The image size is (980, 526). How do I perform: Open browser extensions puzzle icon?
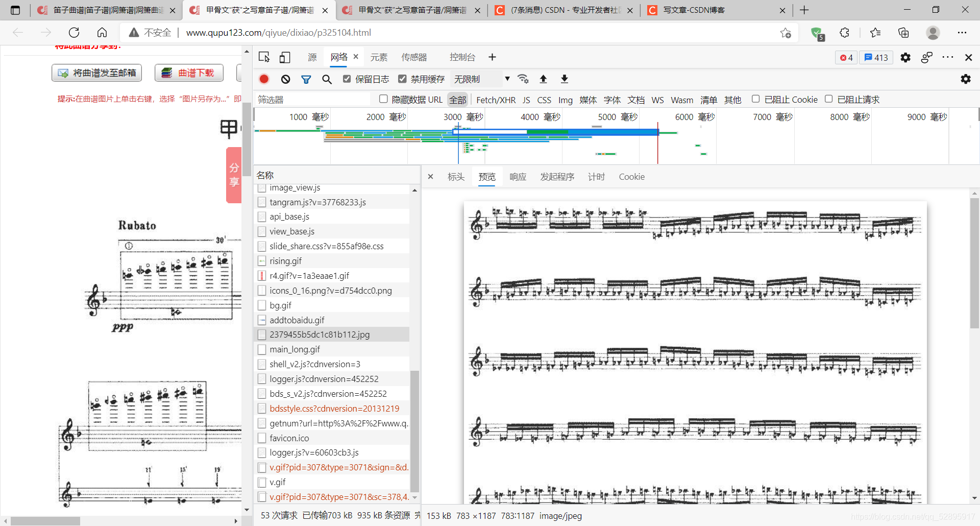[845, 33]
